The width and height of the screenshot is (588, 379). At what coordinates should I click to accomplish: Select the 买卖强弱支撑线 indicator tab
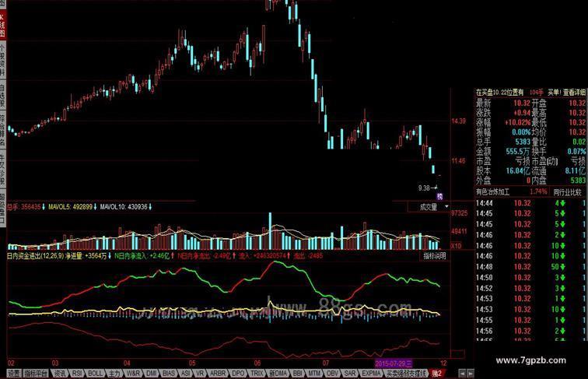click(407, 374)
